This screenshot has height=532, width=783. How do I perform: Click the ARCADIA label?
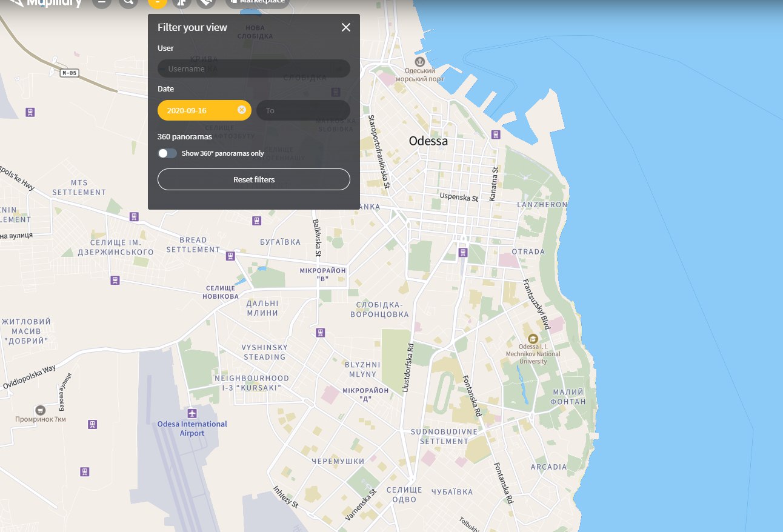548,467
